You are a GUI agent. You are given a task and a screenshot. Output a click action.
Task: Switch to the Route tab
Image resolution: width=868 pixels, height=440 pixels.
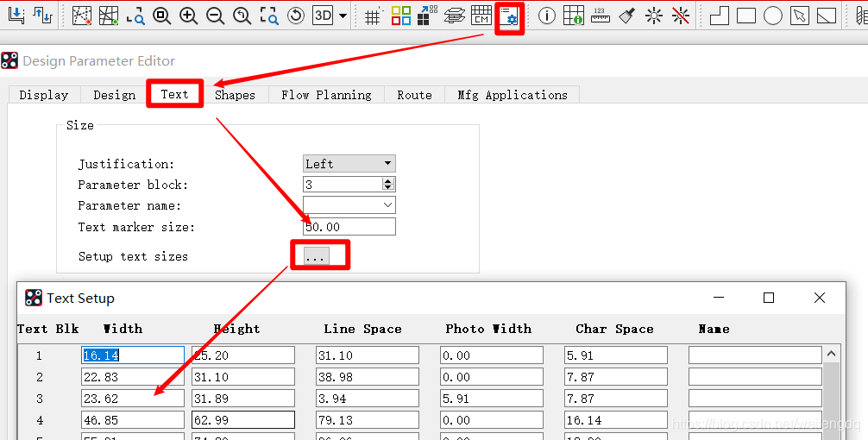point(415,95)
